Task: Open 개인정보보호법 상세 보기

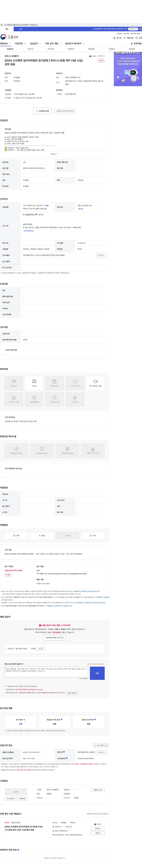Action: tap(54, 637)
